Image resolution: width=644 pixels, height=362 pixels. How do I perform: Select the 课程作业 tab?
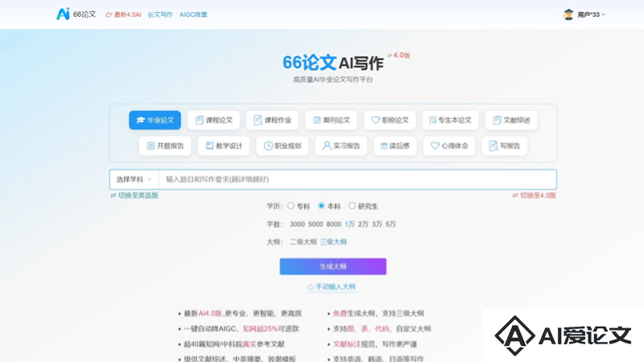(272, 120)
